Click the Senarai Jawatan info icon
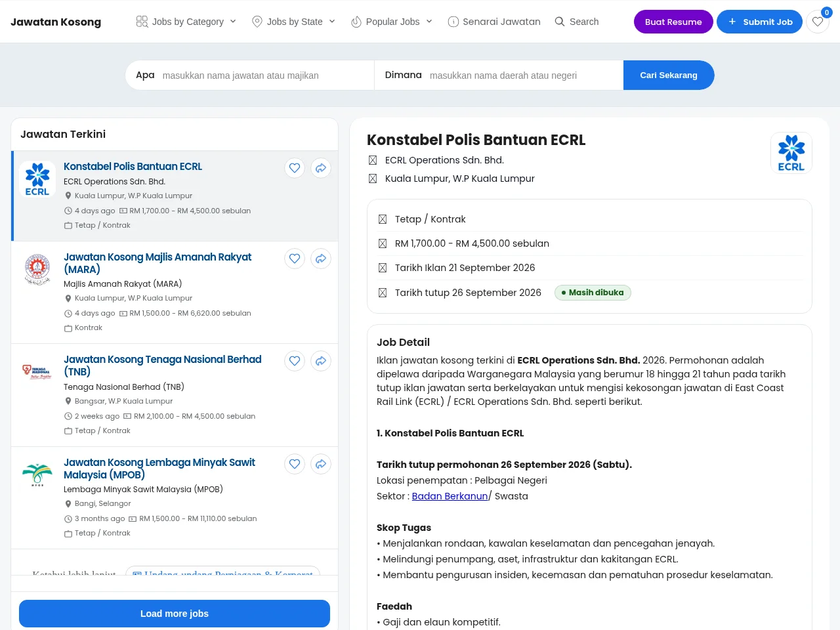840x630 pixels. point(453,22)
